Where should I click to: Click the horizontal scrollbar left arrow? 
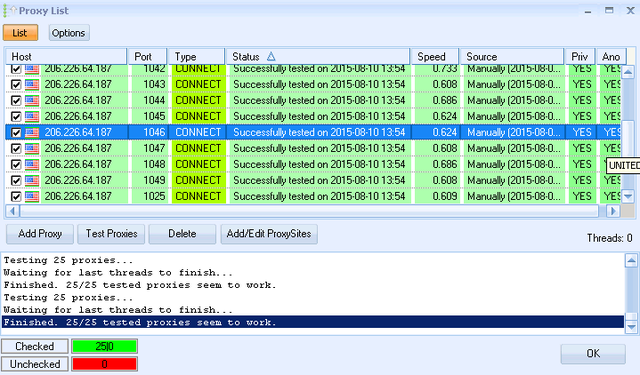coord(12,211)
